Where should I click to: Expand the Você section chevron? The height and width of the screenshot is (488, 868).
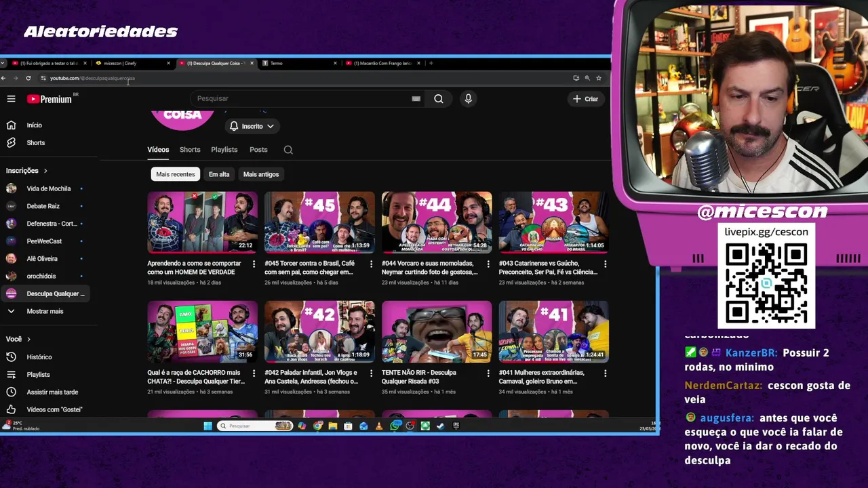(28, 339)
